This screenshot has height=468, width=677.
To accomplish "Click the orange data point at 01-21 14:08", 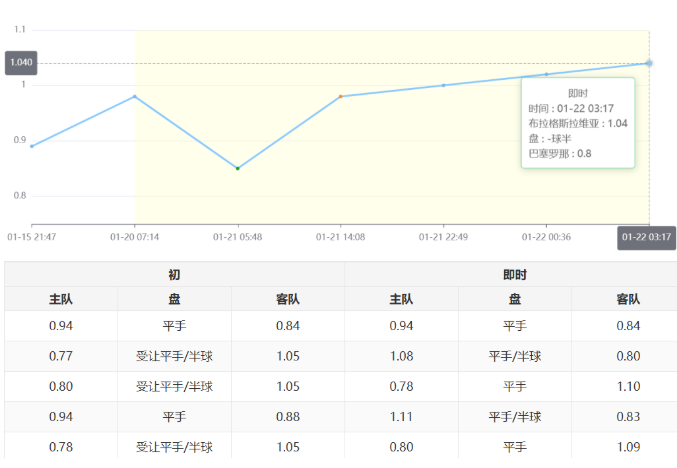I will 341,96.
